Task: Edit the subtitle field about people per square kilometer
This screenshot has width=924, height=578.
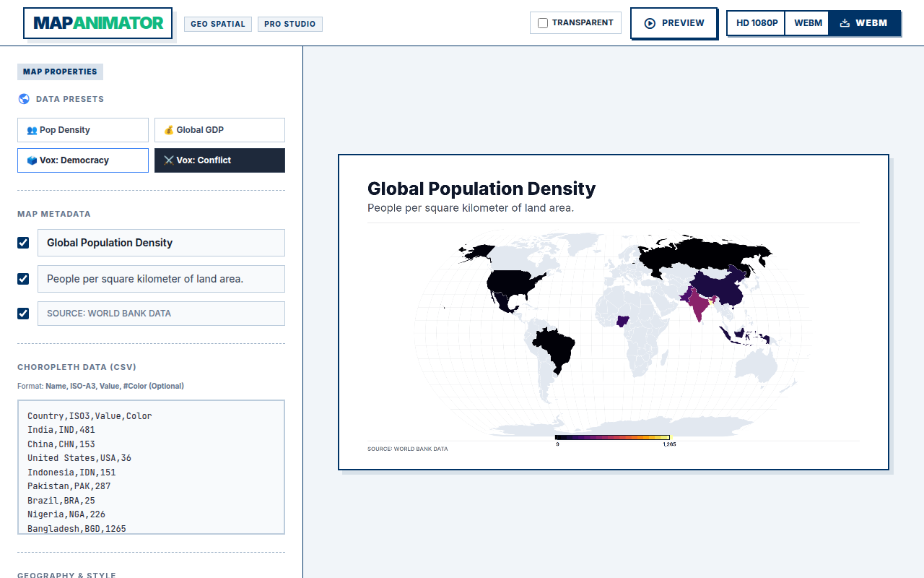Action: point(161,279)
